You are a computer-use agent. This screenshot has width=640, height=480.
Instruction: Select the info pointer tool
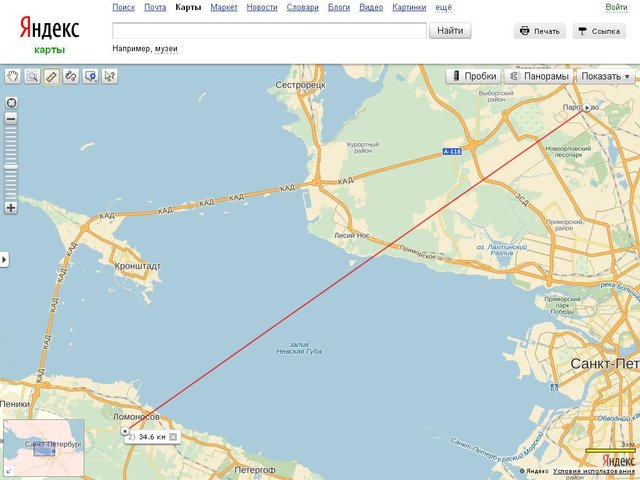coord(109,76)
